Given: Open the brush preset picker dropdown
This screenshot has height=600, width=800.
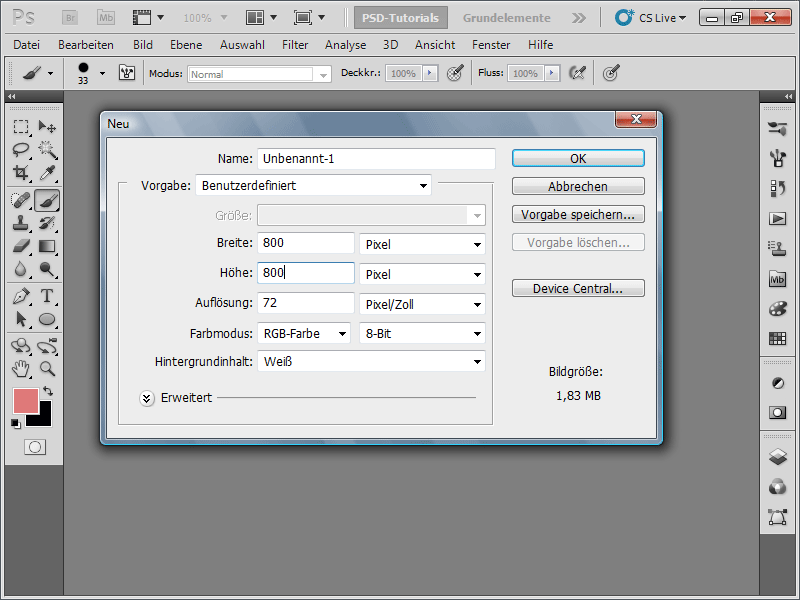Looking at the screenshot, I should (103, 73).
